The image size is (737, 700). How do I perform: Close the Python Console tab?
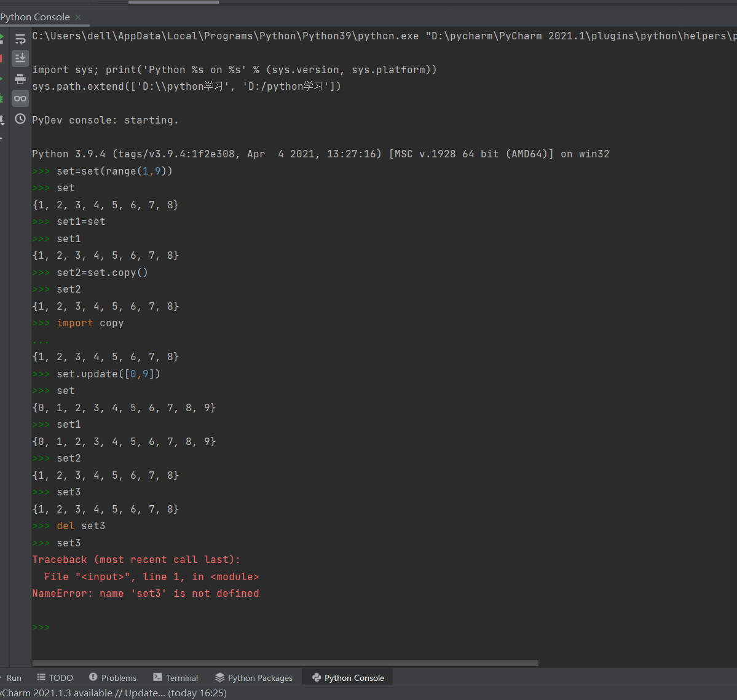pos(78,17)
